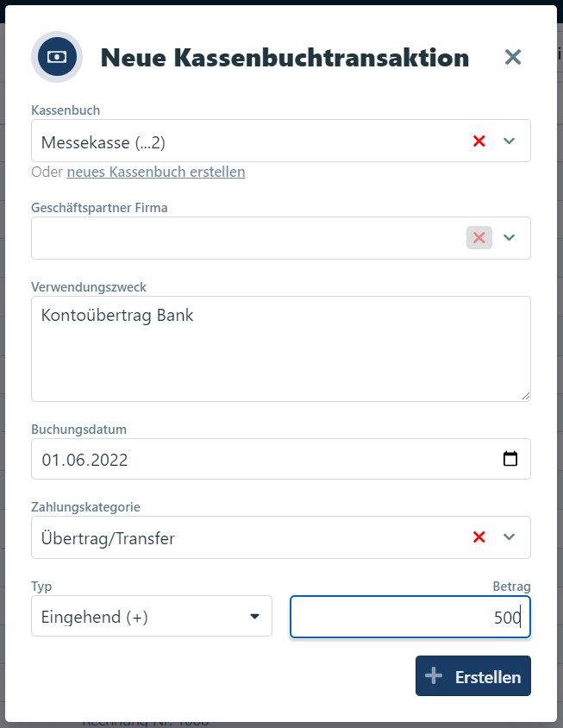Focus the Betrag amount field
Screen dimensions: 563x728
[x=410, y=617]
